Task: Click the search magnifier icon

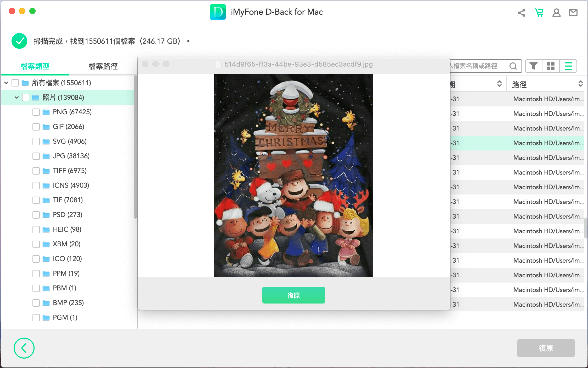Action: [x=513, y=66]
